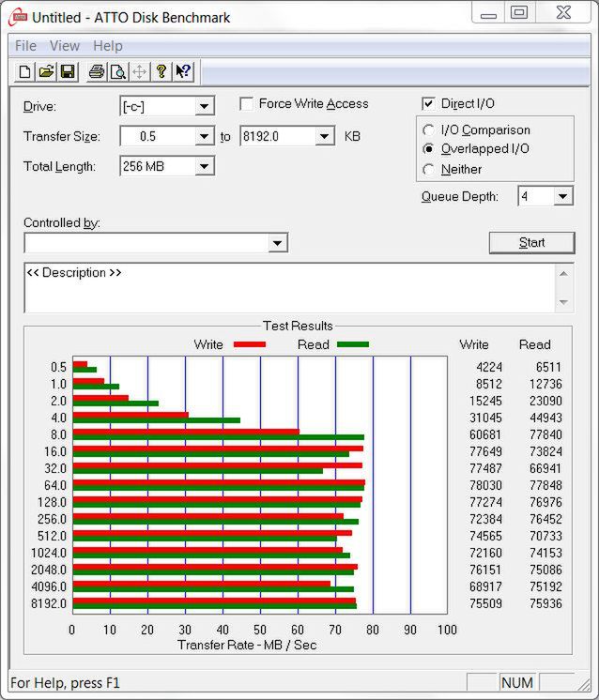This screenshot has width=599, height=700.
Task: Toggle the Direct I/O checkbox
Action: tap(428, 104)
